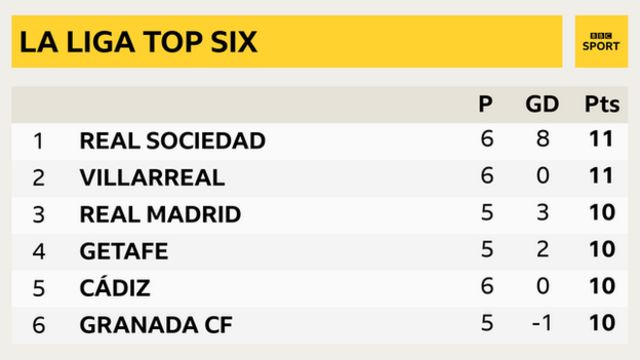
Task: Click the Cádiz team name
Action: coord(115,287)
